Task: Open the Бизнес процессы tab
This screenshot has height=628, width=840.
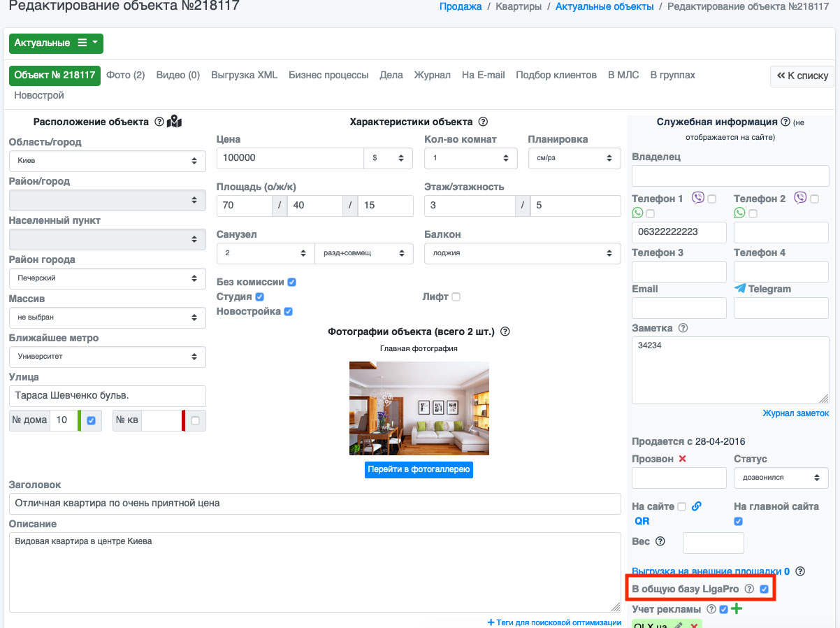Action: (328, 75)
